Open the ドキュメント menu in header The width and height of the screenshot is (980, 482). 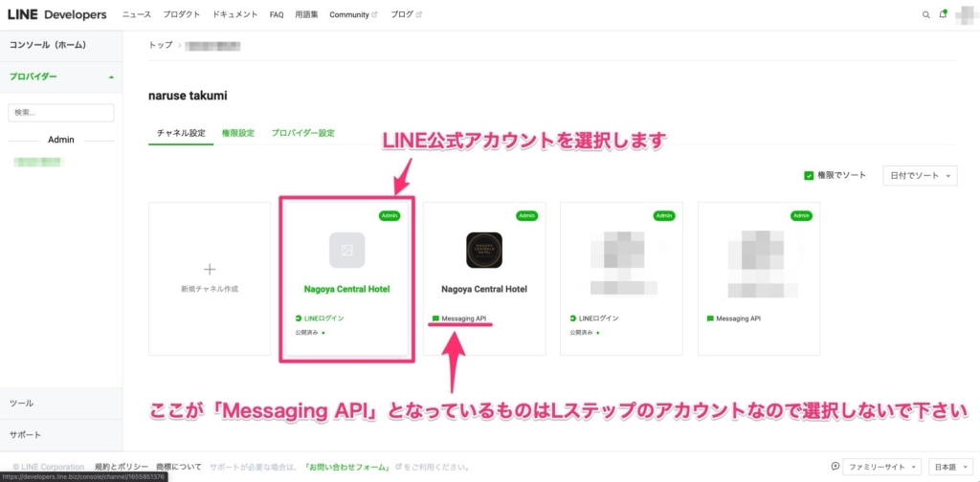coord(234,14)
